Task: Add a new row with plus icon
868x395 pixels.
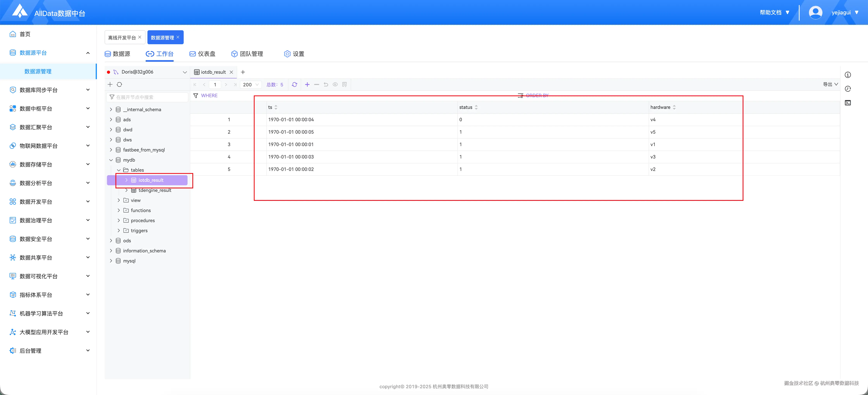Action: tap(307, 85)
